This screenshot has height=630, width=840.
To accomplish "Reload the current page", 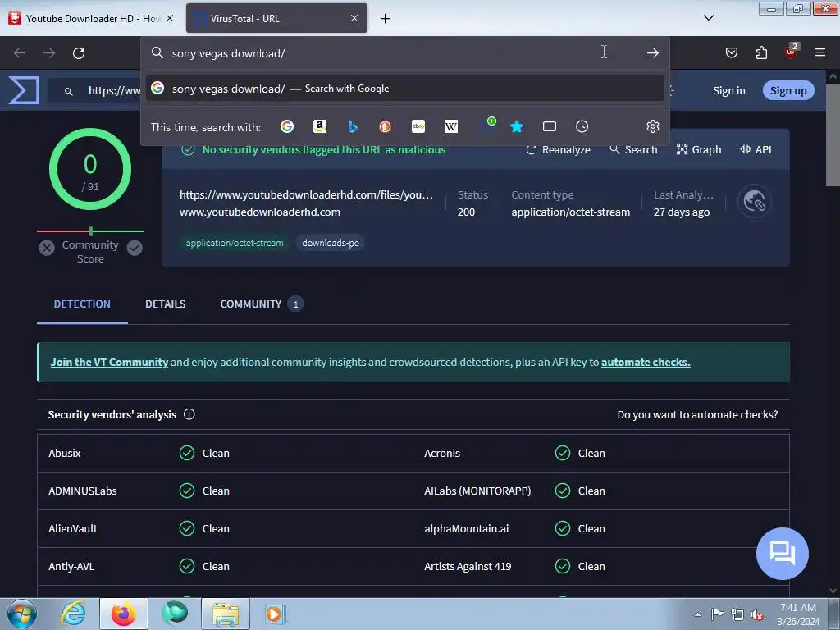I will tap(79, 53).
